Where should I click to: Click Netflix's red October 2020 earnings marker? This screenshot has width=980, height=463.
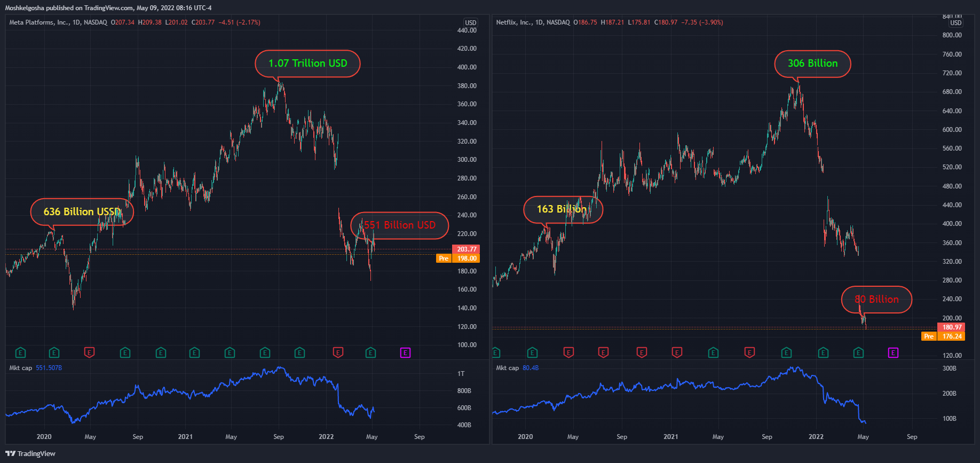tap(642, 352)
